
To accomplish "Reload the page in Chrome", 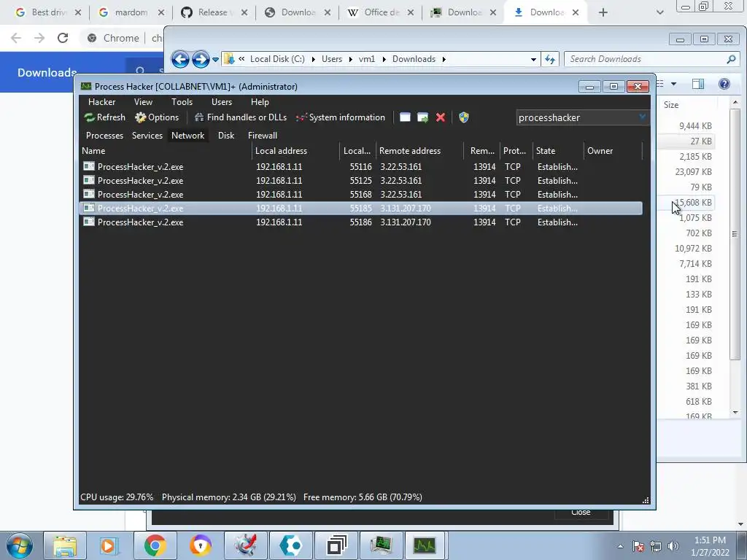I will [x=63, y=38].
